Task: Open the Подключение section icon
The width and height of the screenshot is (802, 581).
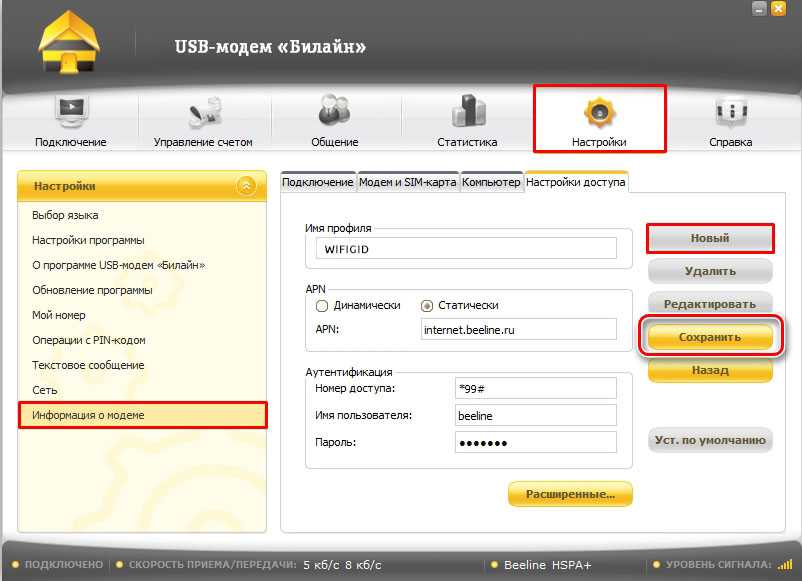Action: coord(70,111)
